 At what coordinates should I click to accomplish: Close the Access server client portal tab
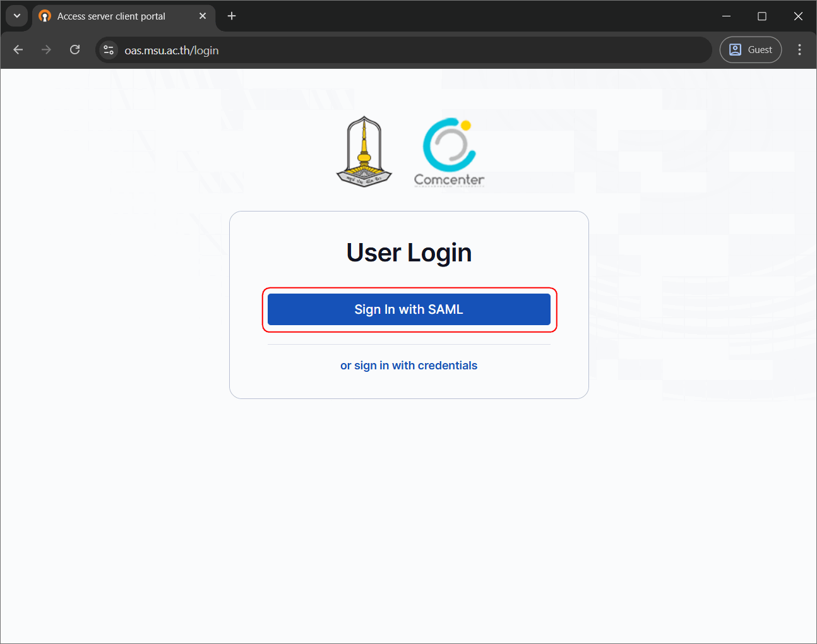(x=203, y=16)
